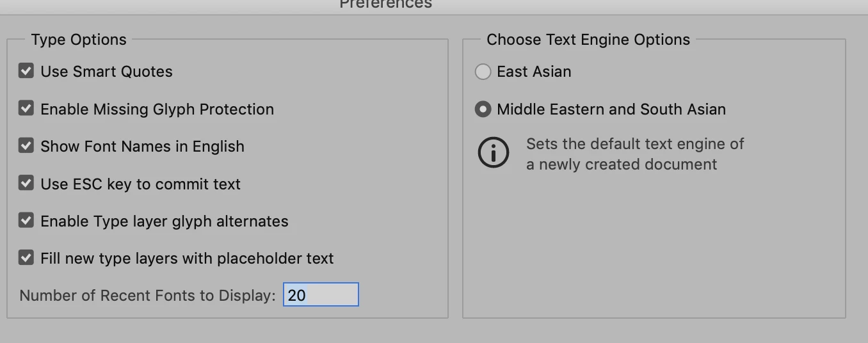Click the 'Sets the default text engine' description
The height and width of the screenshot is (343, 868).
(634, 154)
